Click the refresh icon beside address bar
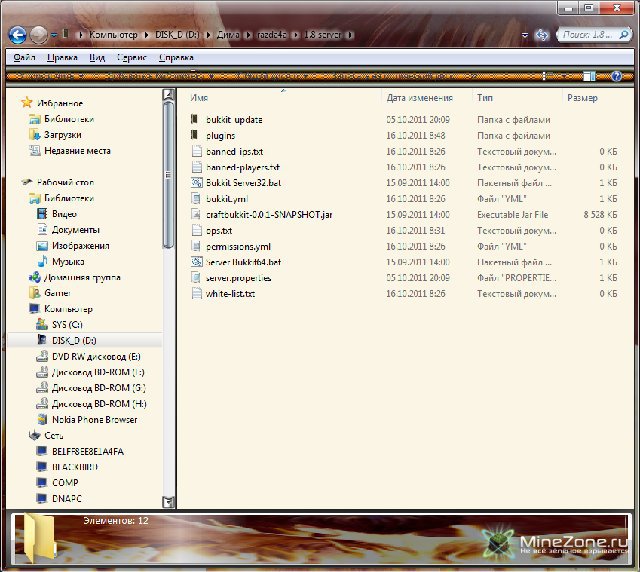 pos(542,34)
